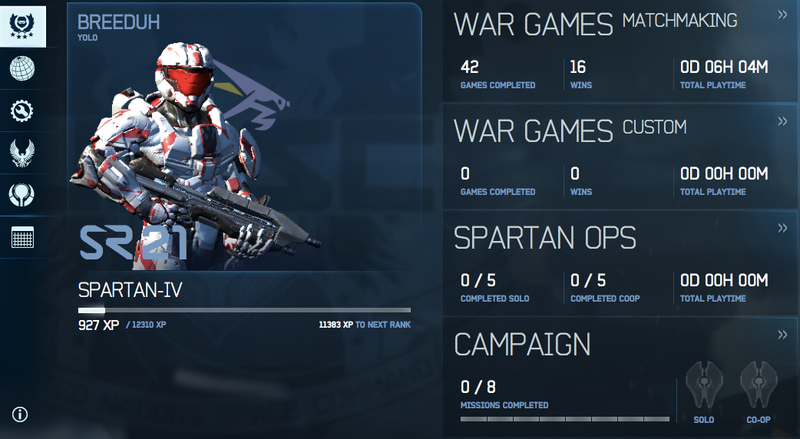This screenshot has height=439, width=800.
Task: Open the Spartan Ops heading
Action: [x=545, y=238]
